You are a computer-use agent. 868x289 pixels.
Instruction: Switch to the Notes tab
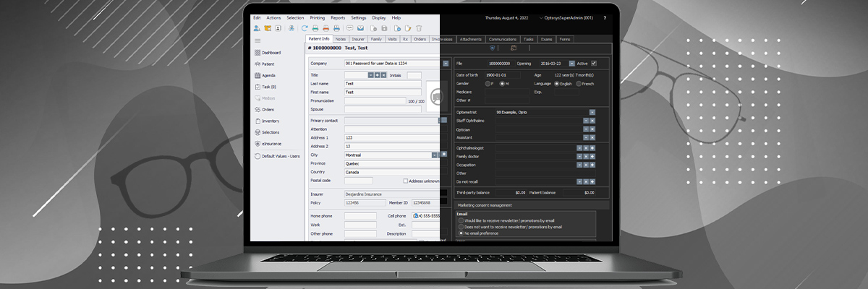click(x=341, y=39)
